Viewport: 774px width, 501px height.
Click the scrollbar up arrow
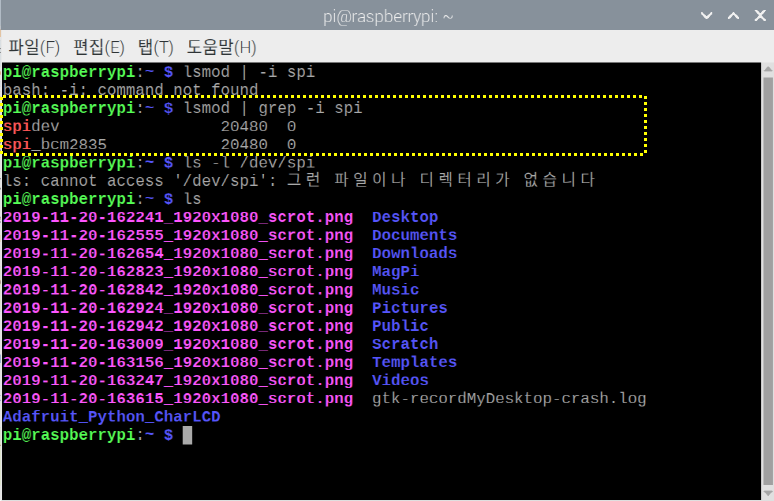(x=768, y=69)
